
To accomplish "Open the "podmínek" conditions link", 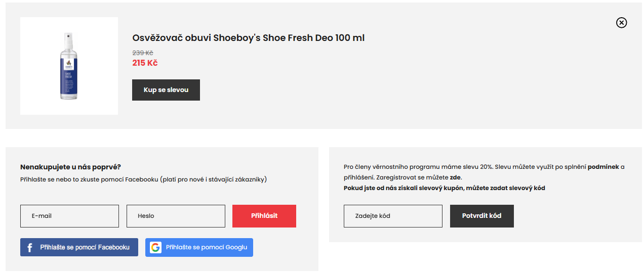I will [x=603, y=167].
